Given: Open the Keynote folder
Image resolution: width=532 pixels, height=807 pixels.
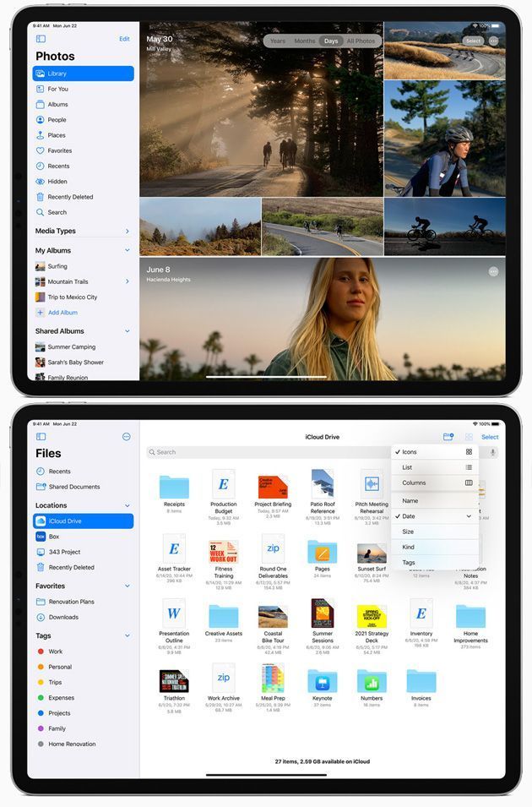Looking at the screenshot, I should (x=323, y=683).
